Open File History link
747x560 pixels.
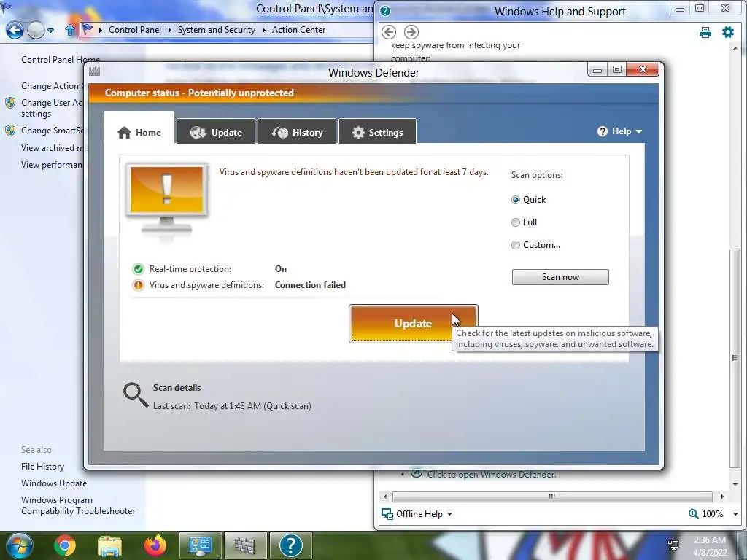(x=42, y=467)
